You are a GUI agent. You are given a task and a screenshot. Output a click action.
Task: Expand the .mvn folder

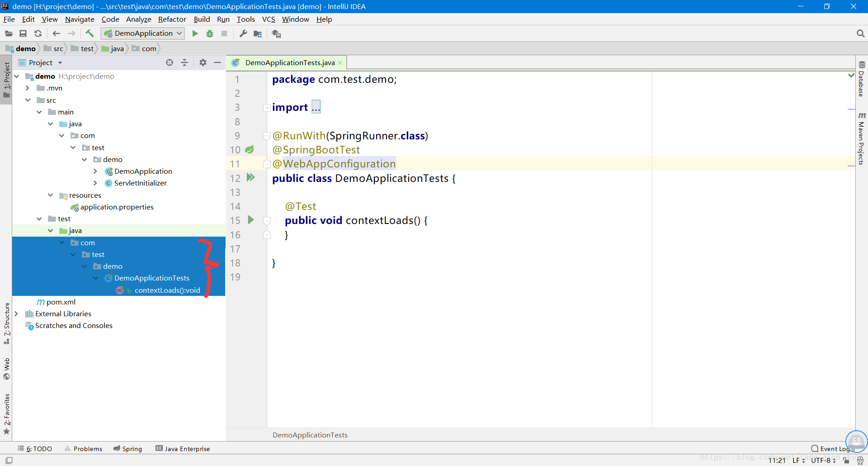28,88
